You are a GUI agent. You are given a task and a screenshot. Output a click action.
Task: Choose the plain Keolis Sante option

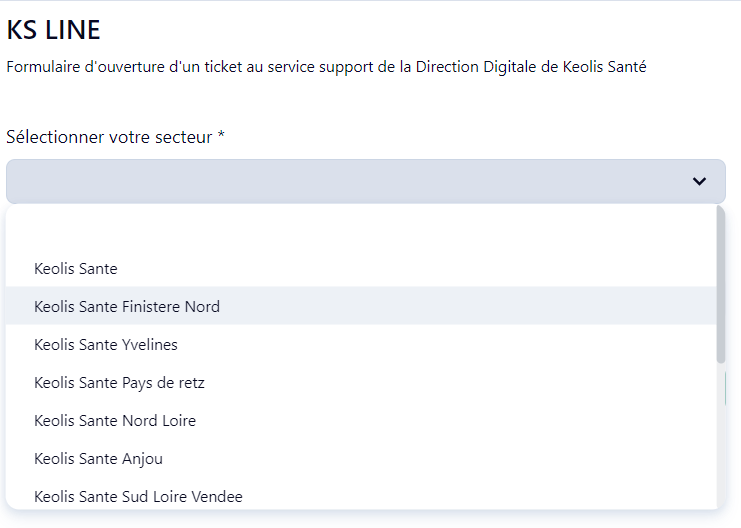pyautogui.click(x=76, y=268)
